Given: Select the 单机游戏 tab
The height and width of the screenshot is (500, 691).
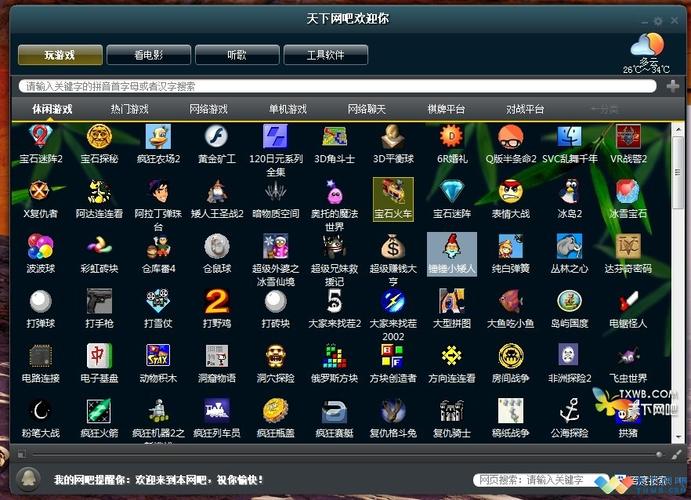Looking at the screenshot, I should [x=288, y=109].
